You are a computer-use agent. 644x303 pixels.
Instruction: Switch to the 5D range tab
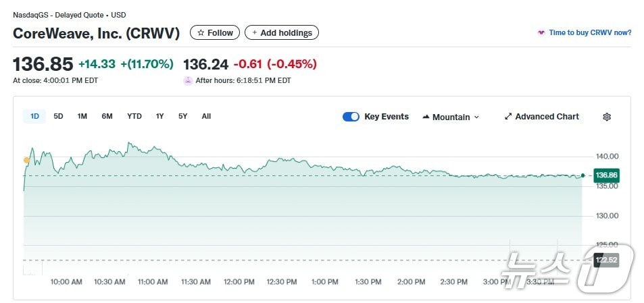point(58,116)
